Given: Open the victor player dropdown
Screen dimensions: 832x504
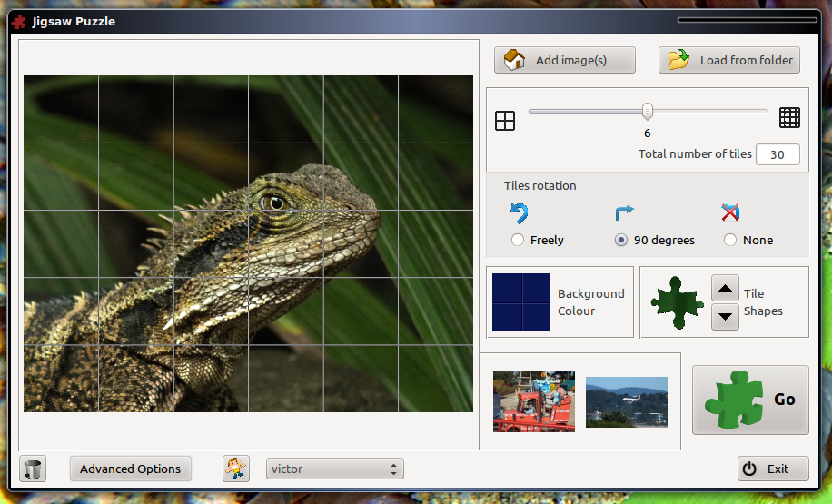Looking at the screenshot, I should click(335, 469).
